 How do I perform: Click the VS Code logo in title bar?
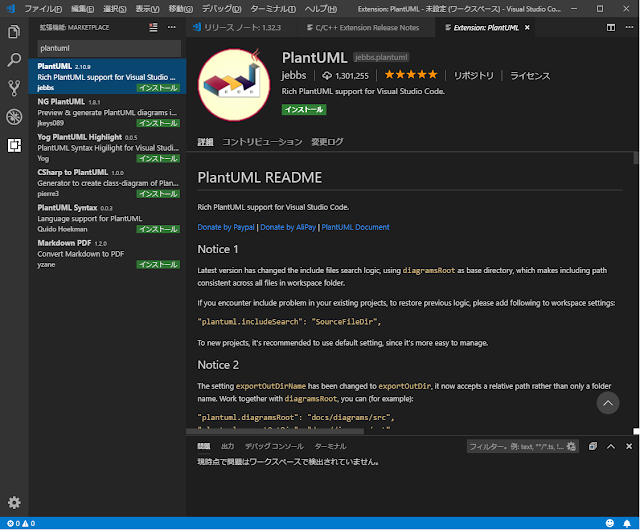pos(11,8)
